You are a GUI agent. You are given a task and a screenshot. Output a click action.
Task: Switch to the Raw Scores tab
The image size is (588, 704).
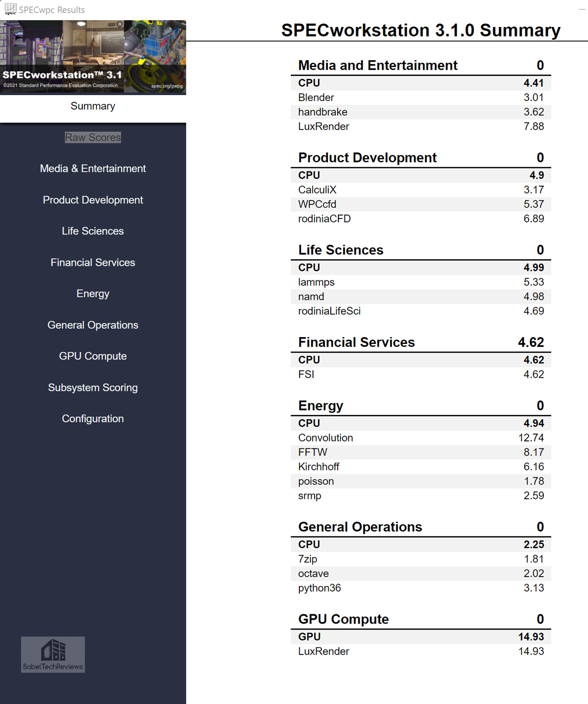(93, 138)
